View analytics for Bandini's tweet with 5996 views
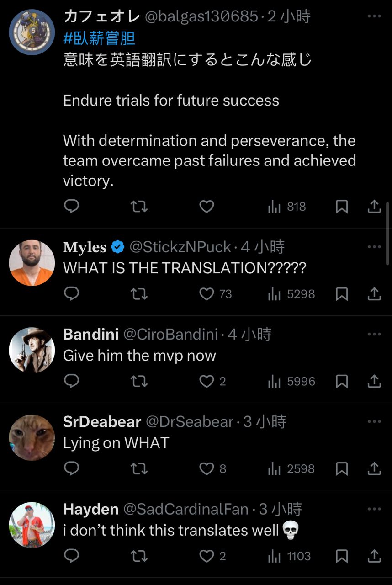This screenshot has width=392, height=585. click(291, 382)
